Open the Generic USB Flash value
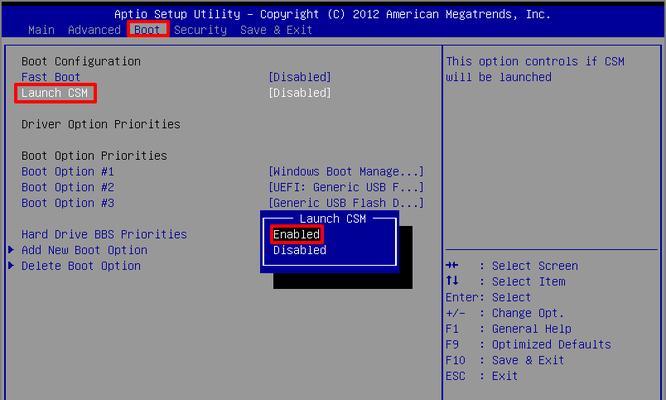This screenshot has height=400, width=666. [345, 203]
